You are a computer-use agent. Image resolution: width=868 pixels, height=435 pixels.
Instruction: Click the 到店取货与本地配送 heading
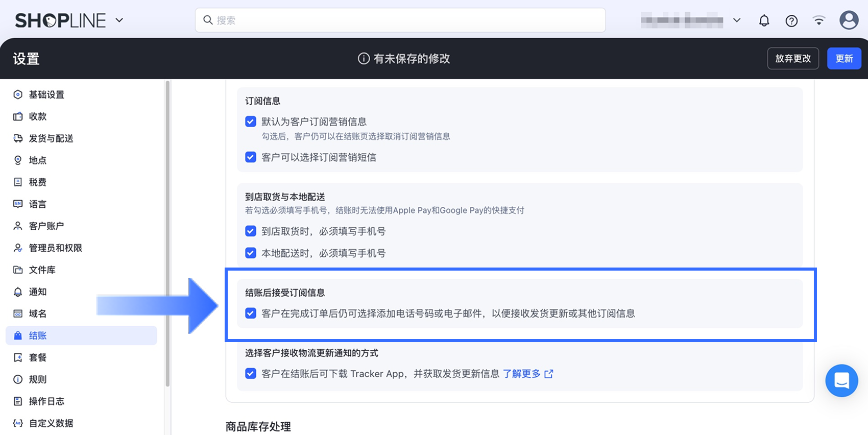coord(285,197)
